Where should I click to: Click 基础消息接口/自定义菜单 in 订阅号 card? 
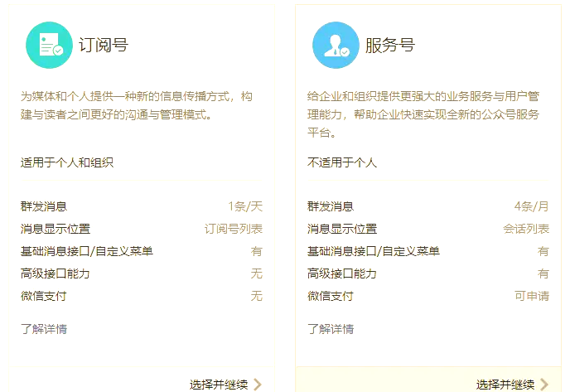[x=87, y=251]
